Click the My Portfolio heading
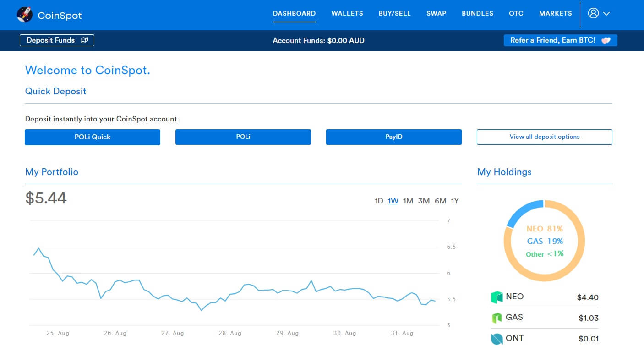Screen dimensions: 644x357 point(52,172)
